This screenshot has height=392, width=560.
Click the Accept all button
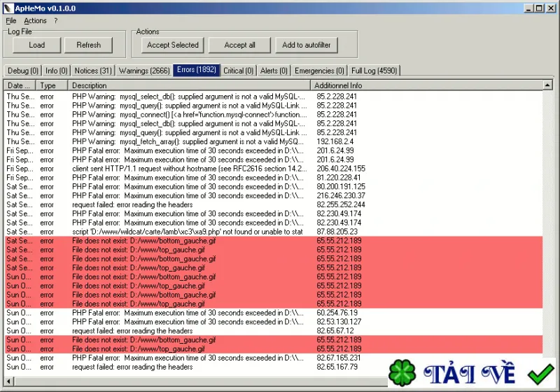point(239,45)
